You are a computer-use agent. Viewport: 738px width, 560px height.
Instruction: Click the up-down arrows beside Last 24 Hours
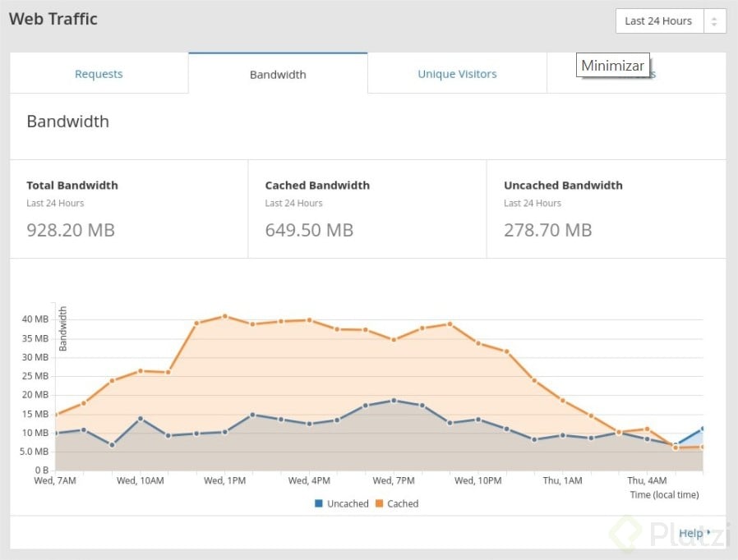coord(714,21)
